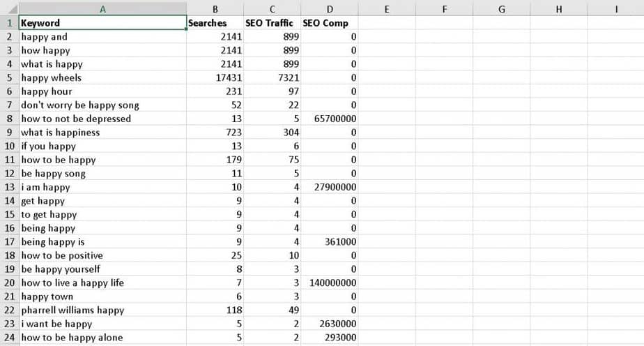Click the Select All corner triangle
Image resolution: width=644 pixels, height=346 pixels.
coord(9,8)
